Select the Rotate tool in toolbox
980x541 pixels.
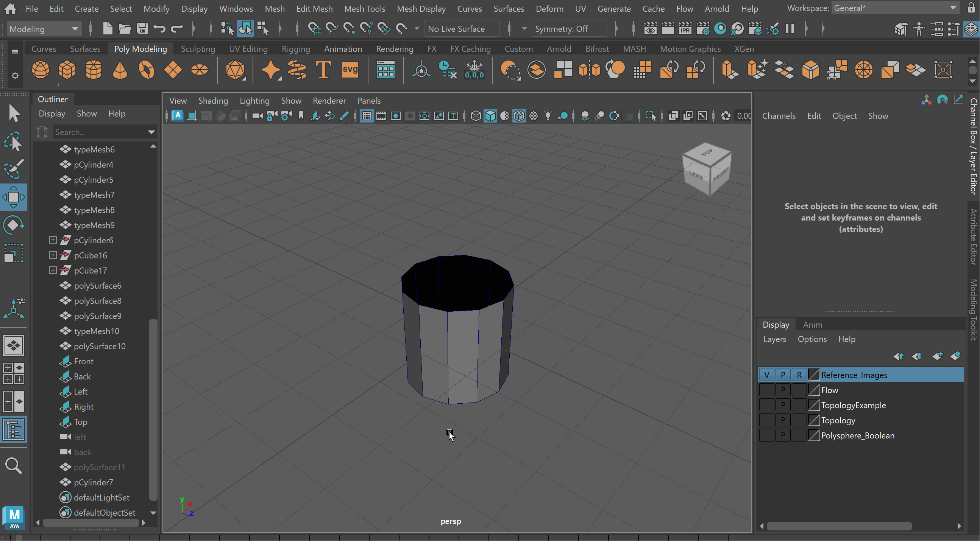[13, 225]
